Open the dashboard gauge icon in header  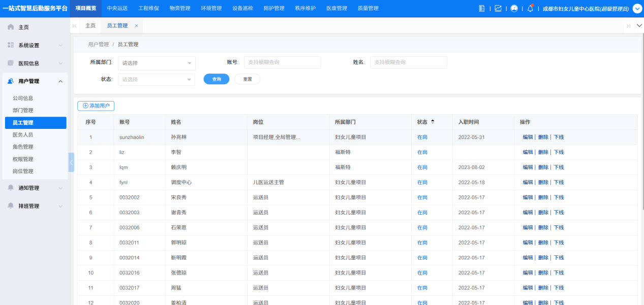click(x=514, y=9)
